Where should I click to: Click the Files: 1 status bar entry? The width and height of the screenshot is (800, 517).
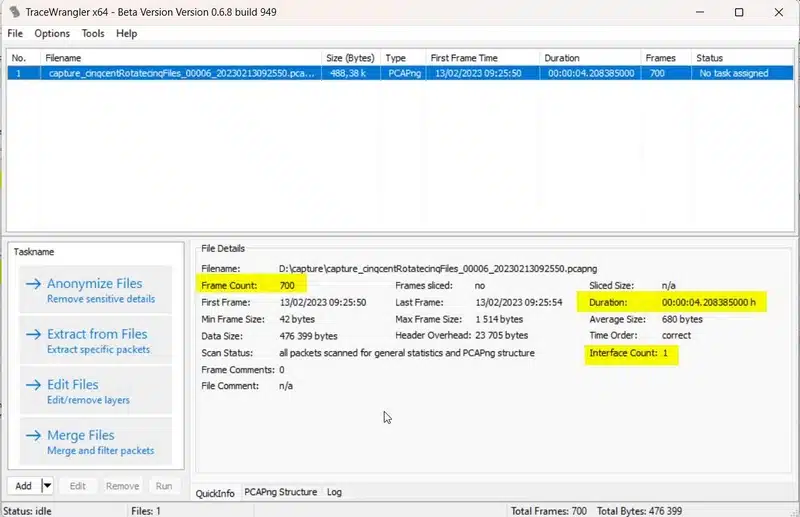point(146,511)
